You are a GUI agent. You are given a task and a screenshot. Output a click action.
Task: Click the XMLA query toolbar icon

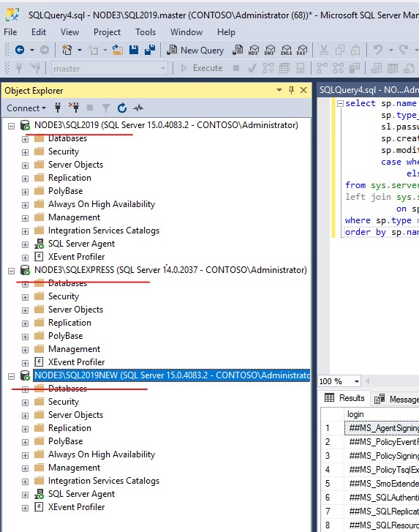coord(286,50)
